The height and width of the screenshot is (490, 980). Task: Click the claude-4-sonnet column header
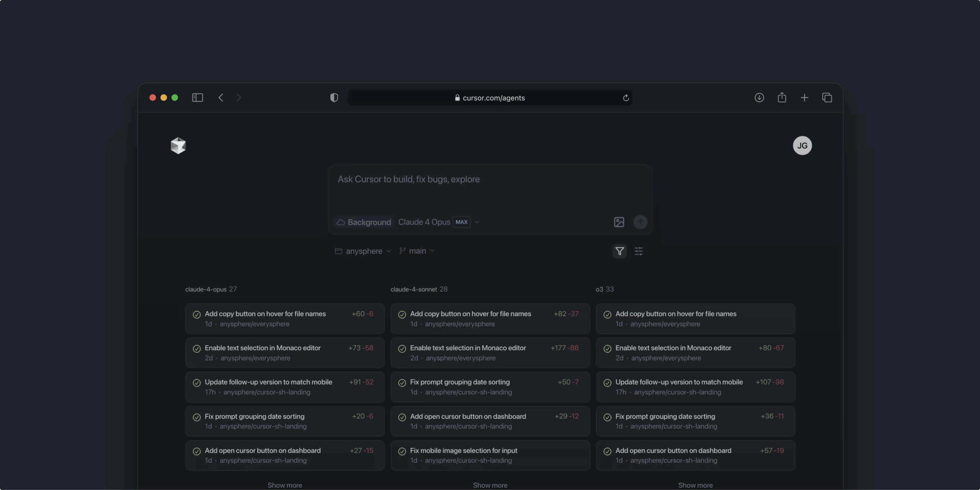419,289
